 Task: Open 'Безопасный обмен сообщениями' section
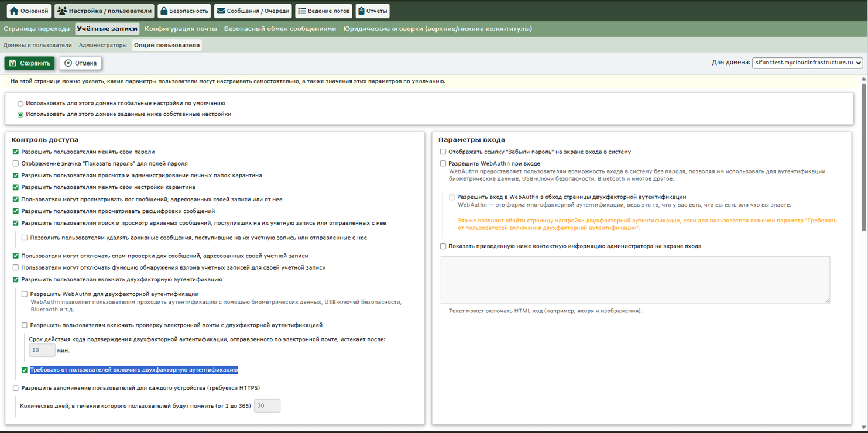tap(280, 29)
